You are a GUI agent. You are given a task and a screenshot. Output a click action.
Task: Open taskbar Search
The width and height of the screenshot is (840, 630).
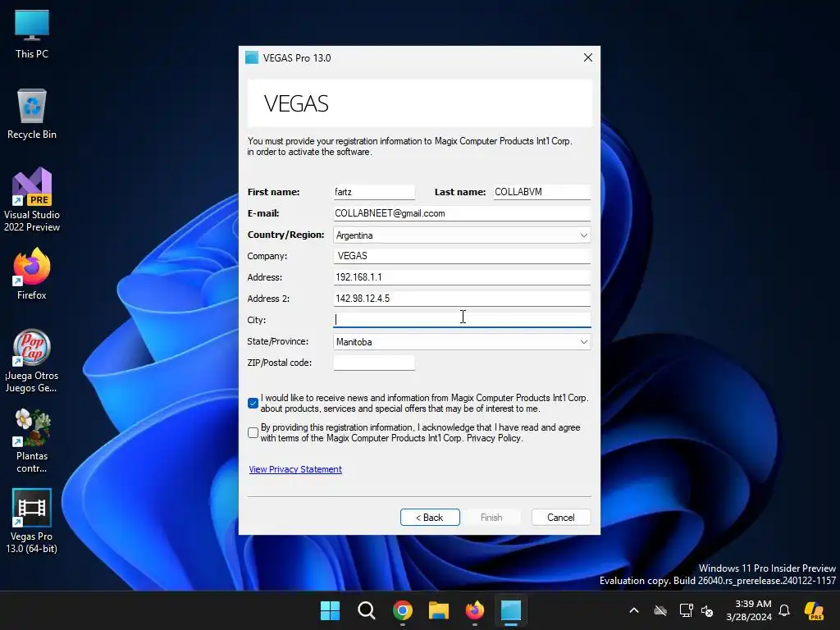click(x=367, y=610)
